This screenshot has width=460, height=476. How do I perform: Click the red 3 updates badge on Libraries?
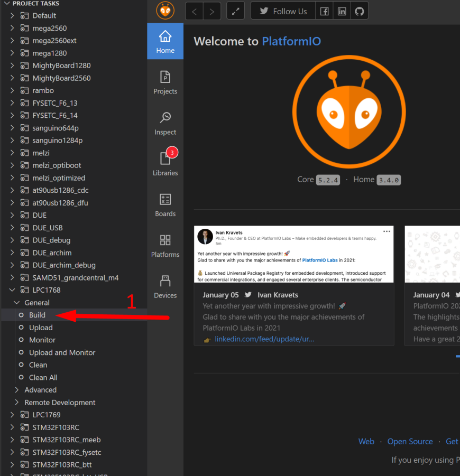[172, 153]
